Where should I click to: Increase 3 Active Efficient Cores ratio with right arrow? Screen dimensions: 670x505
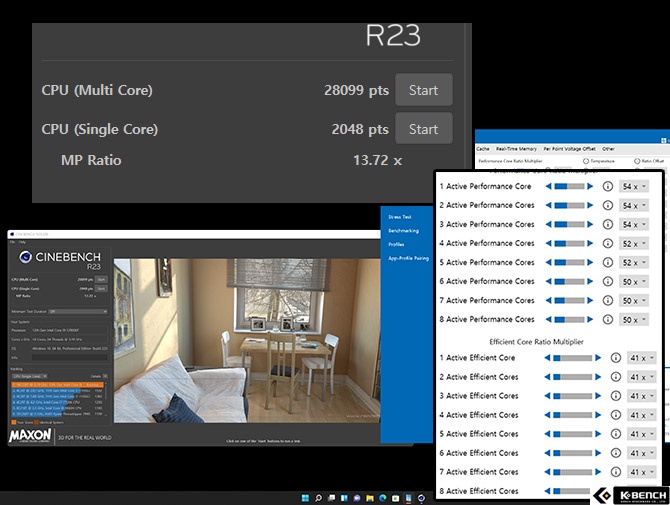[598, 396]
